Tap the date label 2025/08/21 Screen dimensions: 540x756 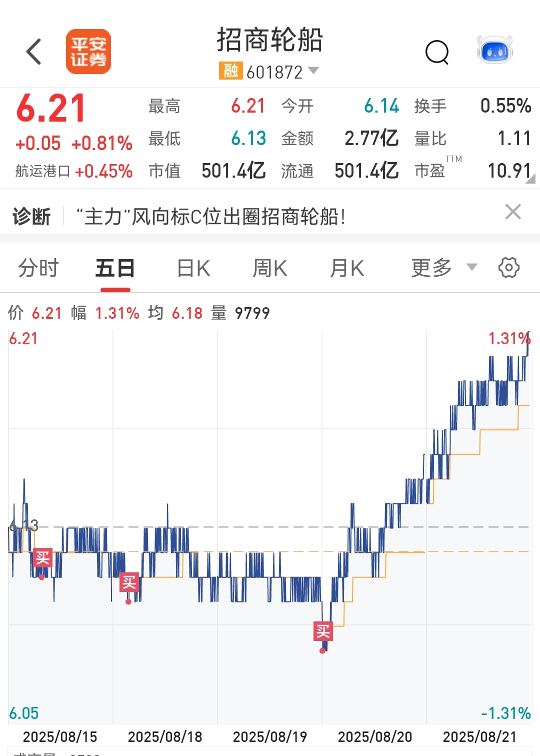point(480,737)
